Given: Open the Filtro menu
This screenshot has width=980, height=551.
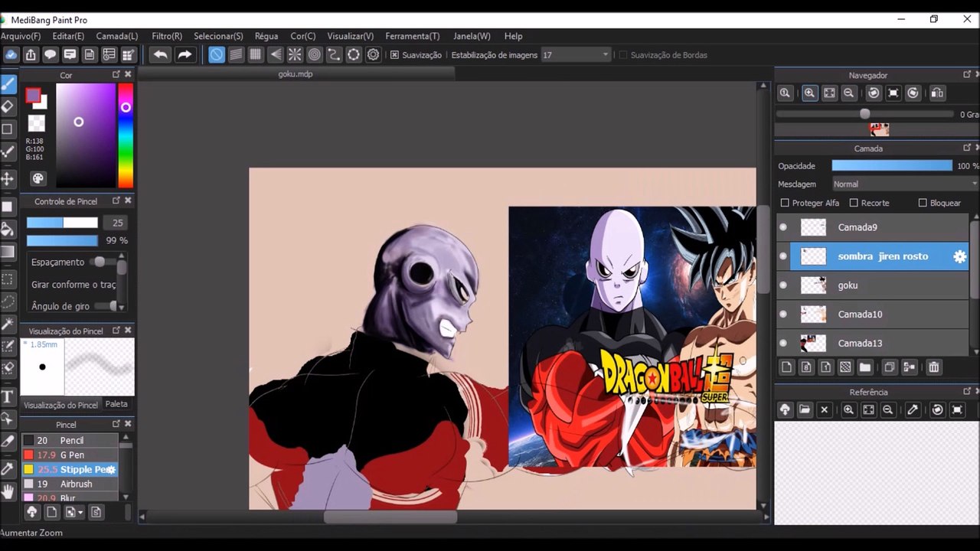Looking at the screenshot, I should tap(167, 36).
